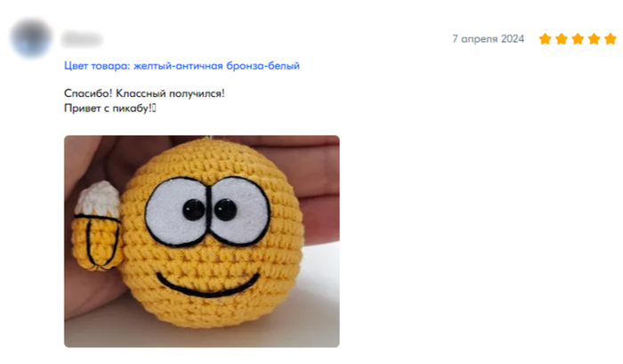Viewport: 623px width, 364px height.
Task: Click the Спасибо! Классный получился! text
Action: coord(144,93)
